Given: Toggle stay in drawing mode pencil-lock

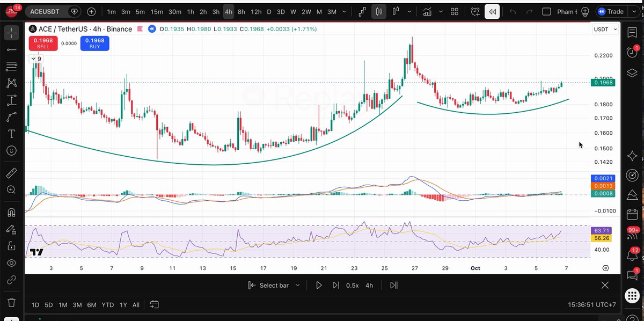Looking at the screenshot, I should [x=11, y=229].
